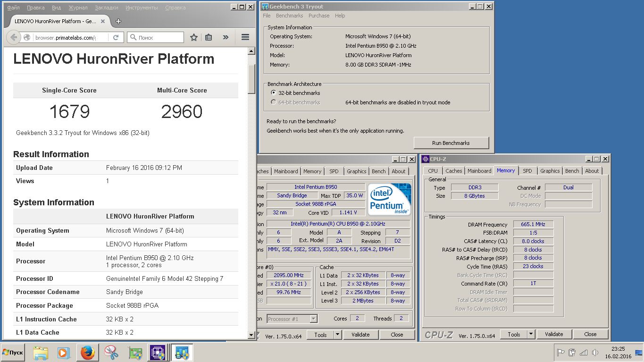Screen dimensions: 644x362
Task: Open Geekbench File menu
Action: [267, 16]
